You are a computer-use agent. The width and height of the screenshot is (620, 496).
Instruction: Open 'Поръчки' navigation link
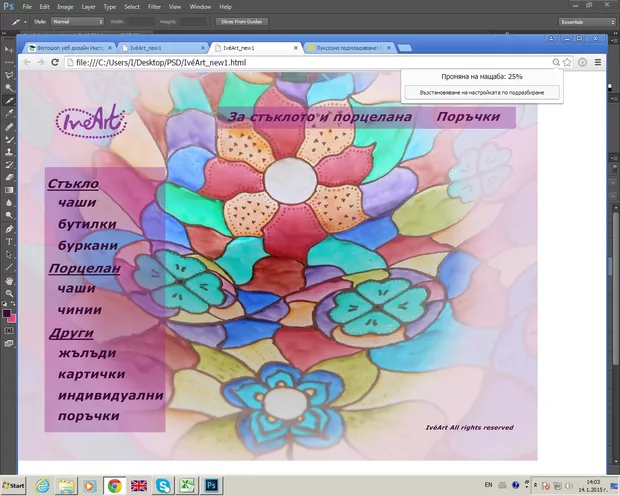coord(468,117)
